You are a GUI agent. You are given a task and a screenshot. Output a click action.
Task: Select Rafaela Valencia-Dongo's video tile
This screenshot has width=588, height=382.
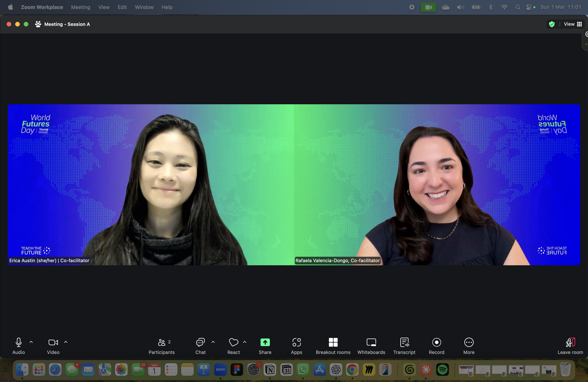point(437,185)
